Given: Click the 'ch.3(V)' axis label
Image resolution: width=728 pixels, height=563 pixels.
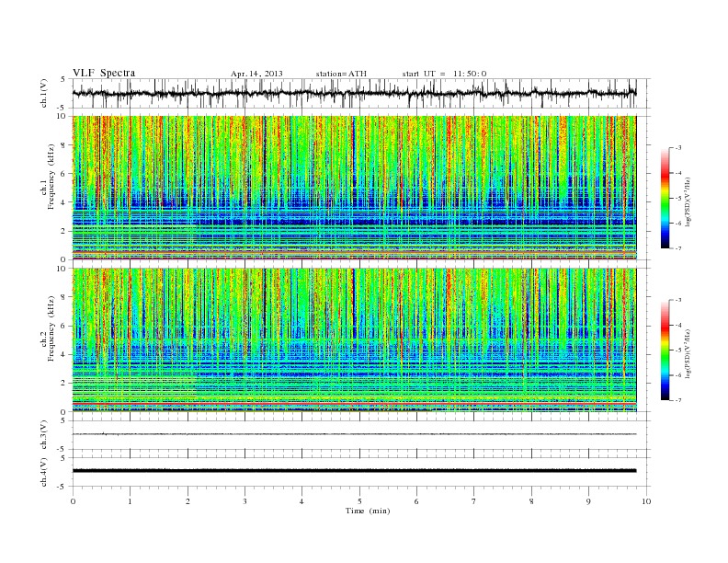Looking at the screenshot, I should pos(44,435).
